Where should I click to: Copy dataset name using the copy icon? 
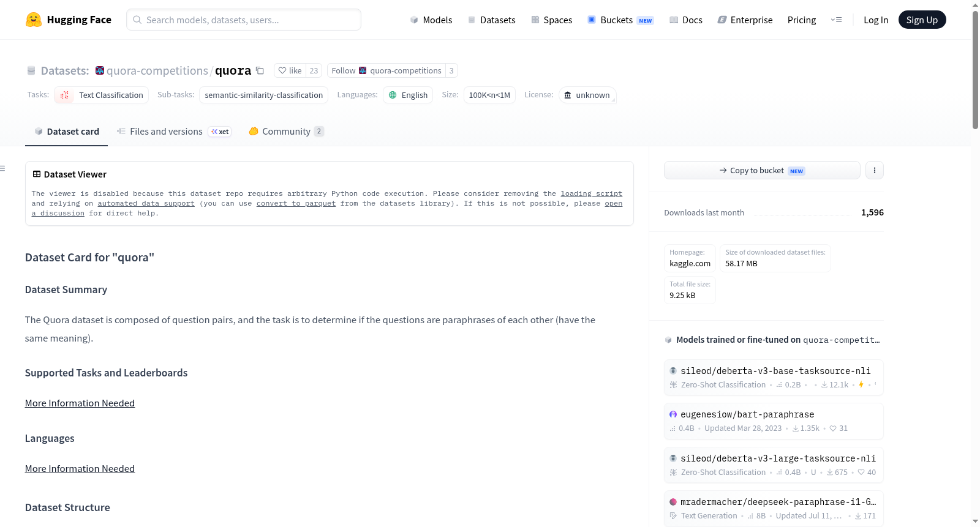260,70
